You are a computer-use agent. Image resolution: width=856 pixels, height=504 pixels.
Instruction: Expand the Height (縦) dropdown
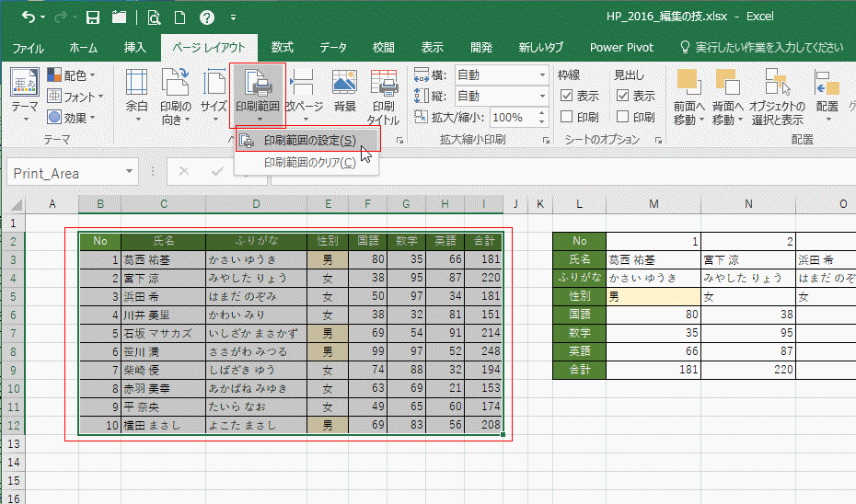[x=541, y=96]
